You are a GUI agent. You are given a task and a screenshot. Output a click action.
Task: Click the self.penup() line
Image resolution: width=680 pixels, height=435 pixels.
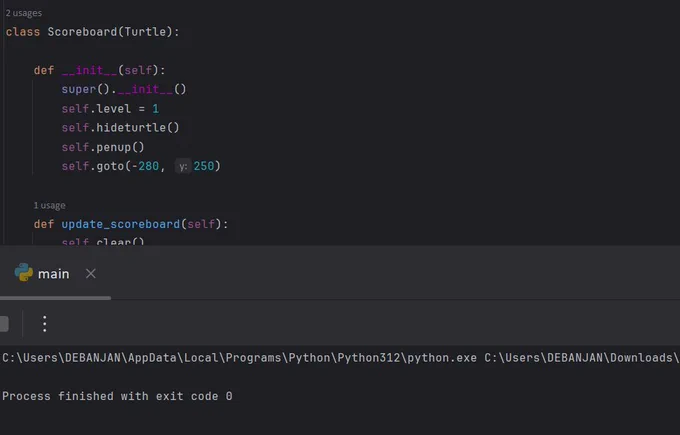[x=103, y=147]
